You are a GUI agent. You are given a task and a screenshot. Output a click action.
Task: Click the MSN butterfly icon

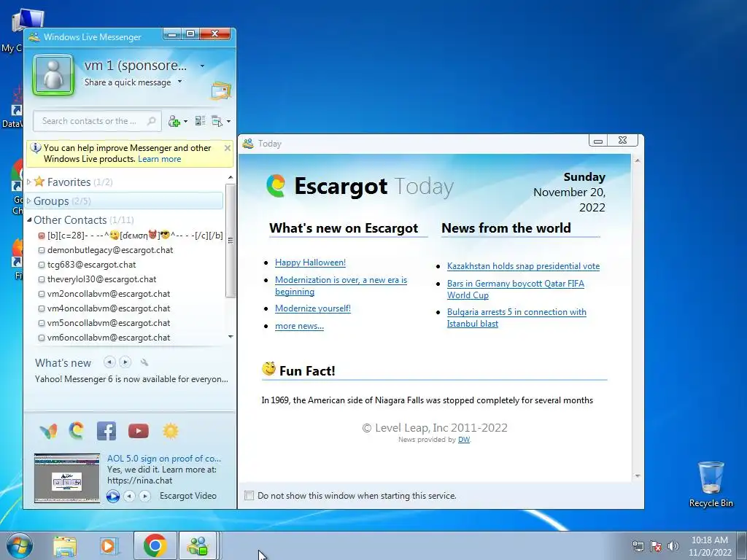49,431
